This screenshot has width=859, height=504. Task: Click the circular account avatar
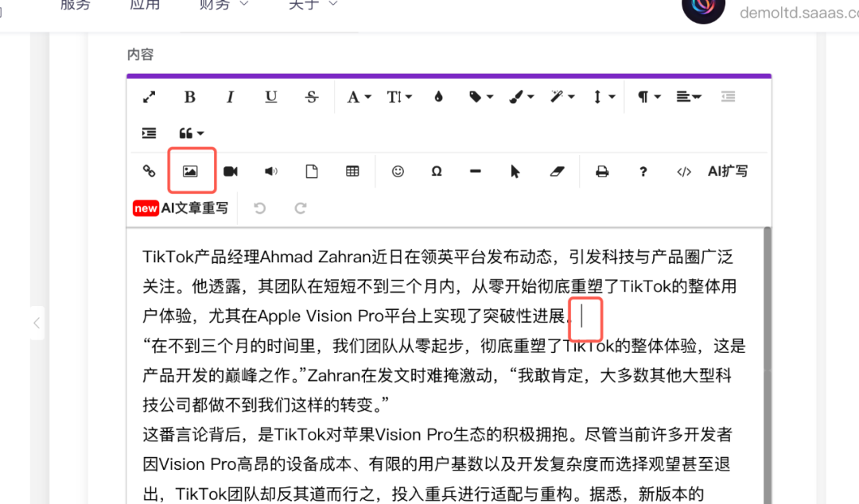[x=703, y=6]
